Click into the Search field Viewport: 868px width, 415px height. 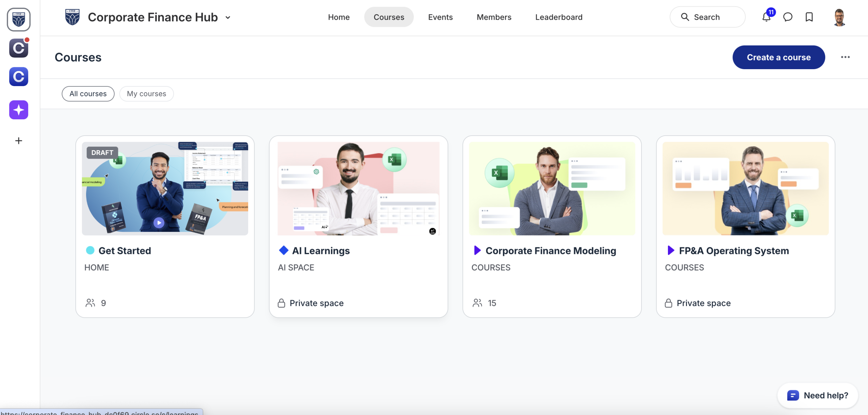click(707, 17)
